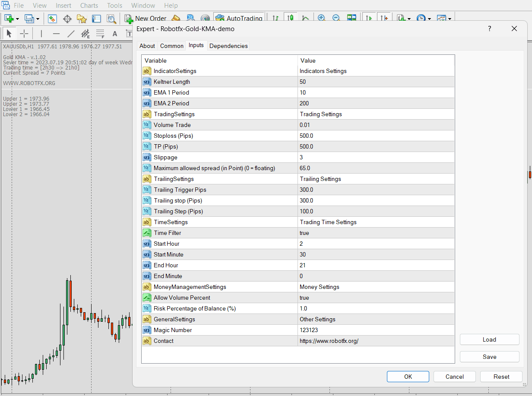Screen dimensions: 532x396
Task: Select the Vertical Line drawing tool
Action: pos(41,34)
